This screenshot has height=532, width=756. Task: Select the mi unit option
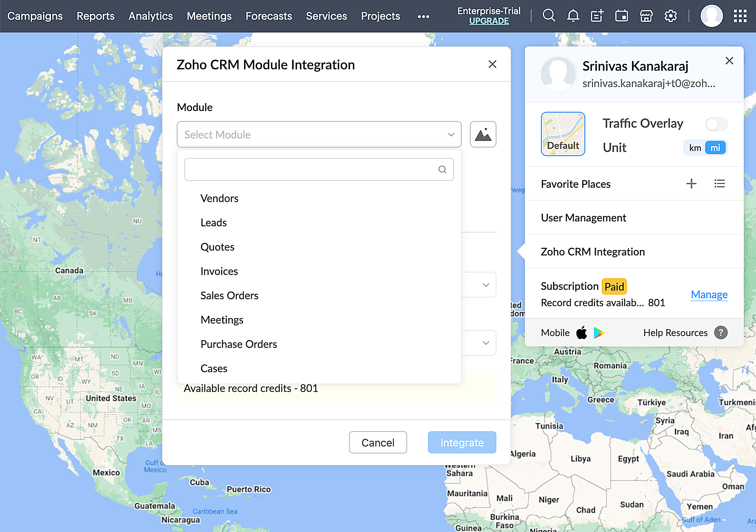[x=715, y=148]
